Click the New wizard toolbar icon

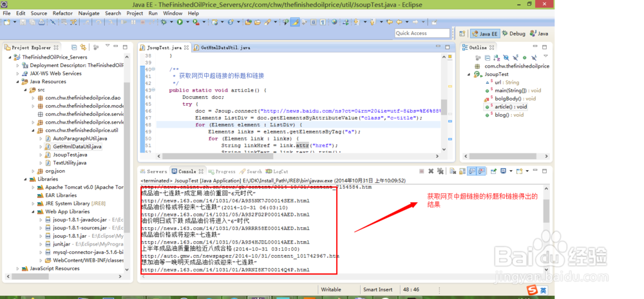pos(7,22)
